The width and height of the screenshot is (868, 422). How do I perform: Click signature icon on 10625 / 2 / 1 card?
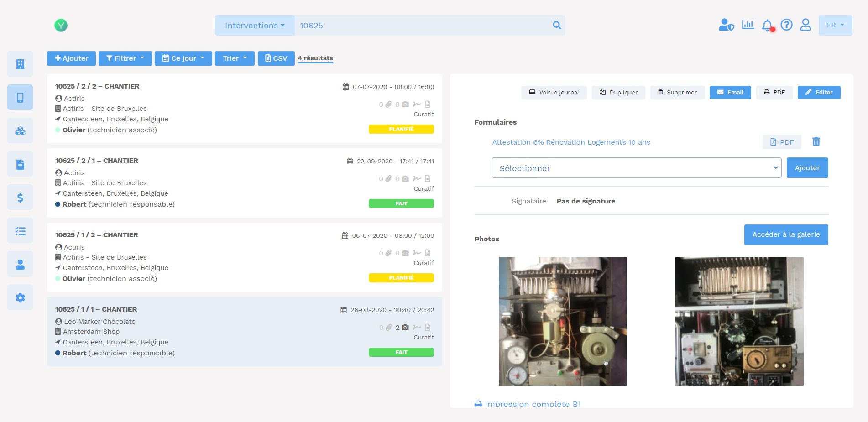tap(417, 178)
